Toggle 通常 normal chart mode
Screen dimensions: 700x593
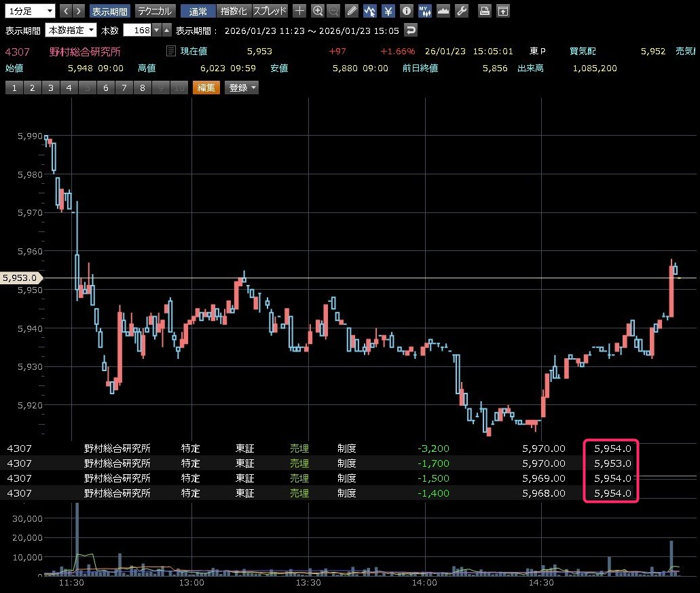tap(198, 11)
